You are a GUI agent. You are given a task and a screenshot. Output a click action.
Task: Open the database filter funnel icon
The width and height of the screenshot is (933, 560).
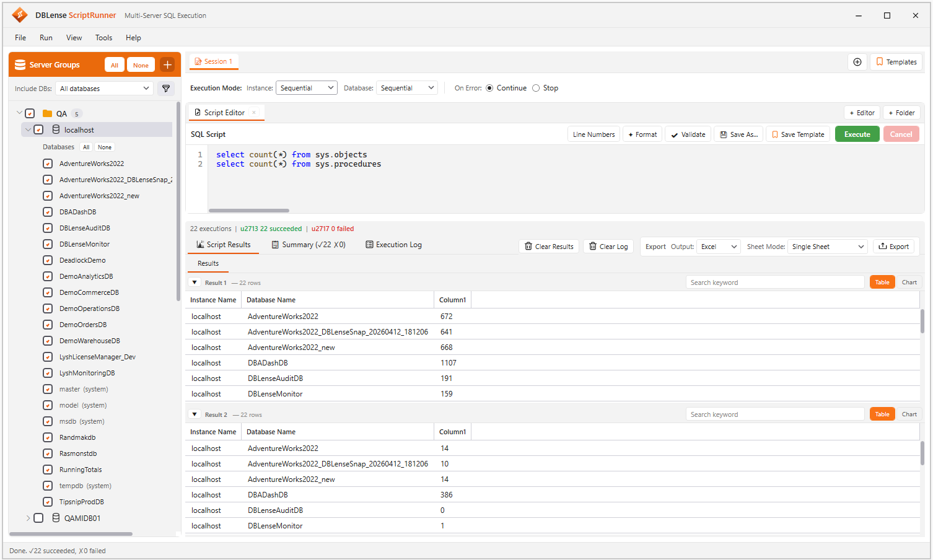coord(166,89)
